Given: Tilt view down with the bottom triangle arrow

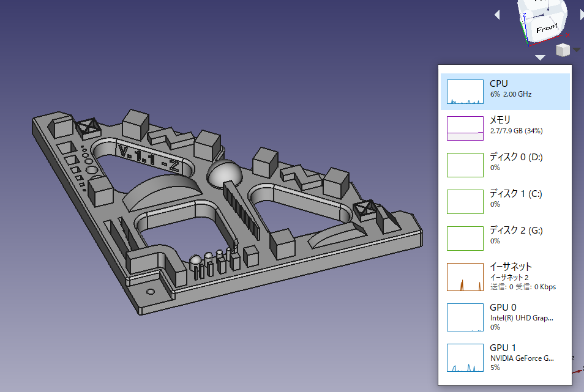Looking at the screenshot, I should pyautogui.click(x=540, y=57).
